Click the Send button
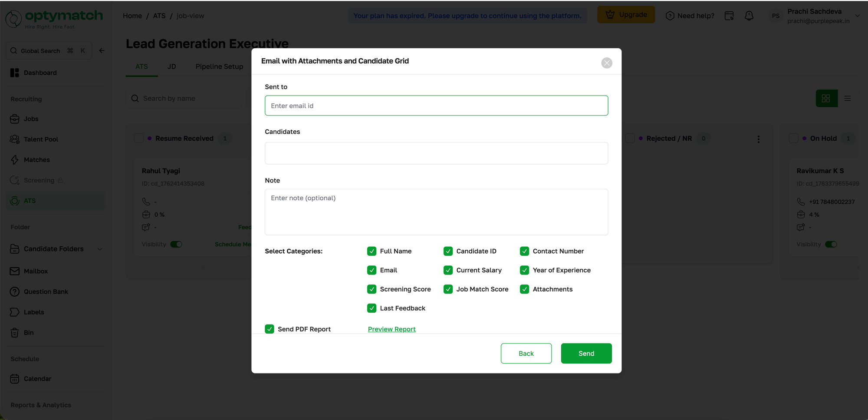This screenshot has width=868, height=420. coord(586,354)
